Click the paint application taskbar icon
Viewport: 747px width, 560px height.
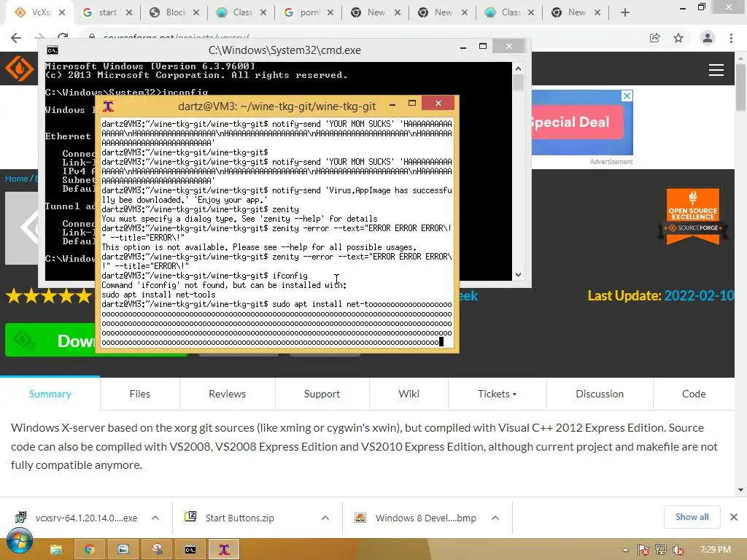157,550
